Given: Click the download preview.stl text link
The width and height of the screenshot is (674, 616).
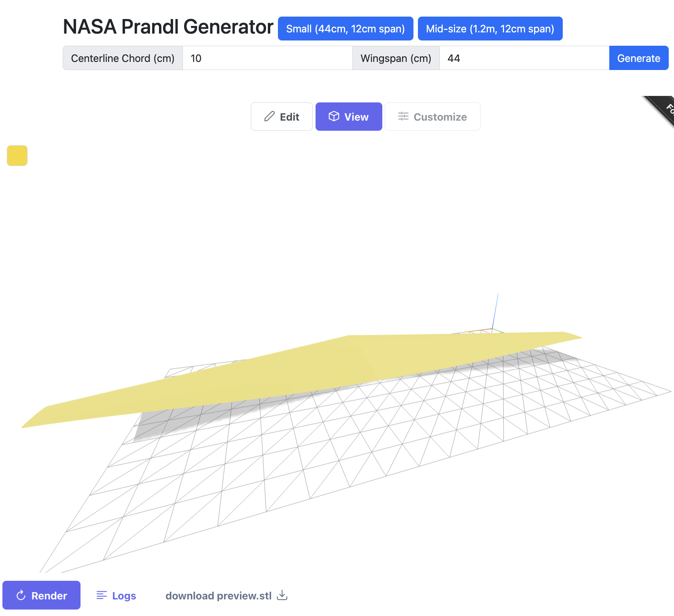Looking at the screenshot, I should pyautogui.click(x=218, y=596).
